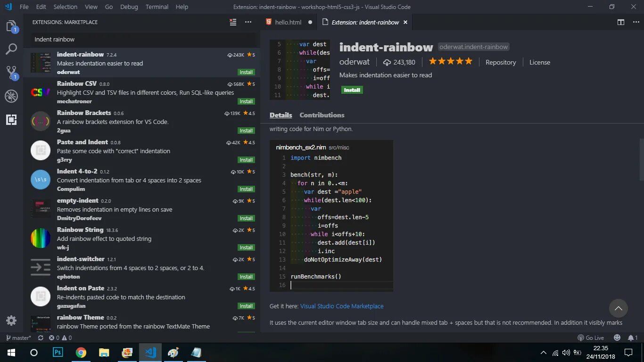Open the Windows Start menu
644x362 pixels.
pos(11,353)
